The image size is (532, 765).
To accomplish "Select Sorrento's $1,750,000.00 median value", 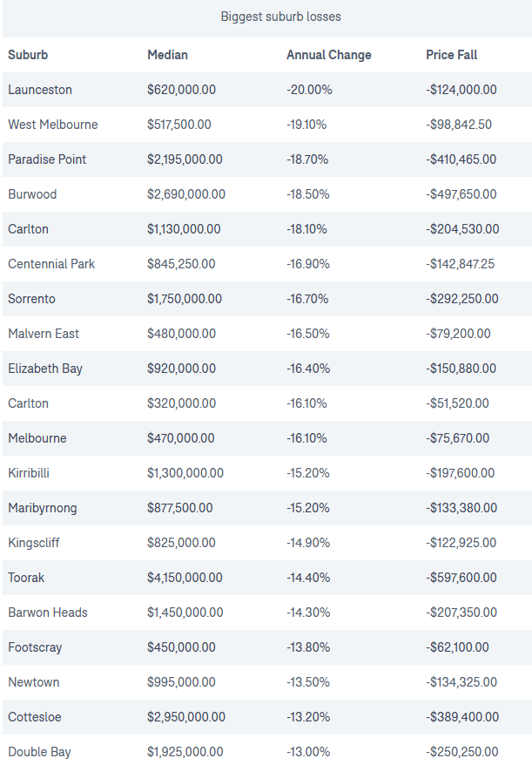I will tap(185, 299).
